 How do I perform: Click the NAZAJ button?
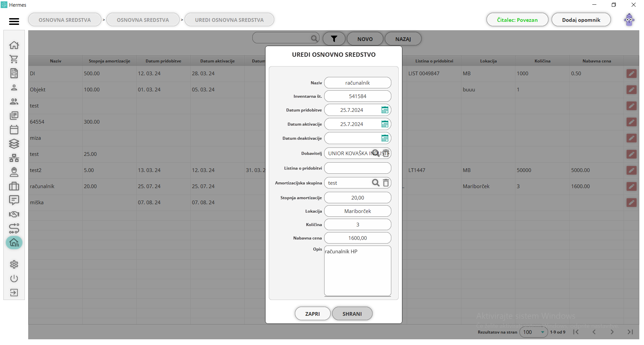[403, 39]
